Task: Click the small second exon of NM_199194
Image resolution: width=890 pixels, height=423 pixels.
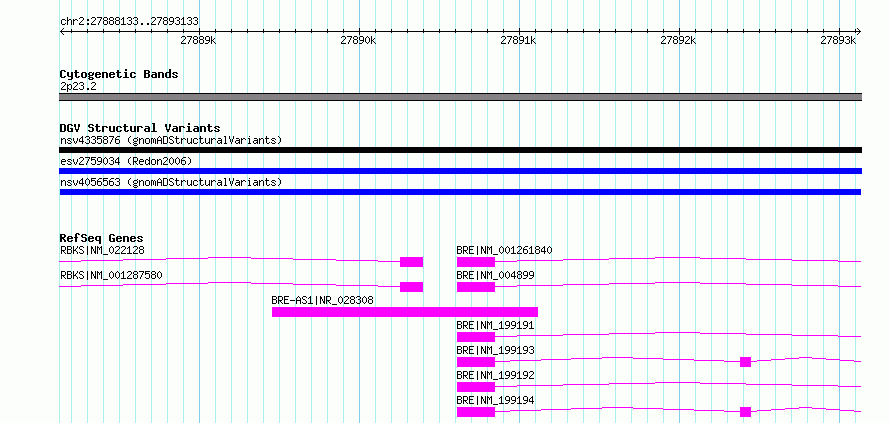Action: pos(745,412)
